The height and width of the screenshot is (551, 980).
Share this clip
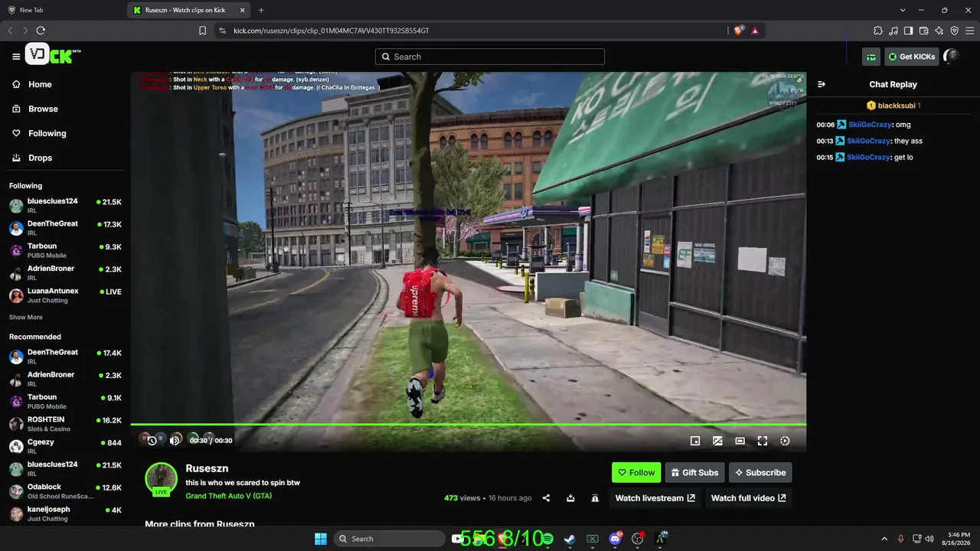point(546,498)
